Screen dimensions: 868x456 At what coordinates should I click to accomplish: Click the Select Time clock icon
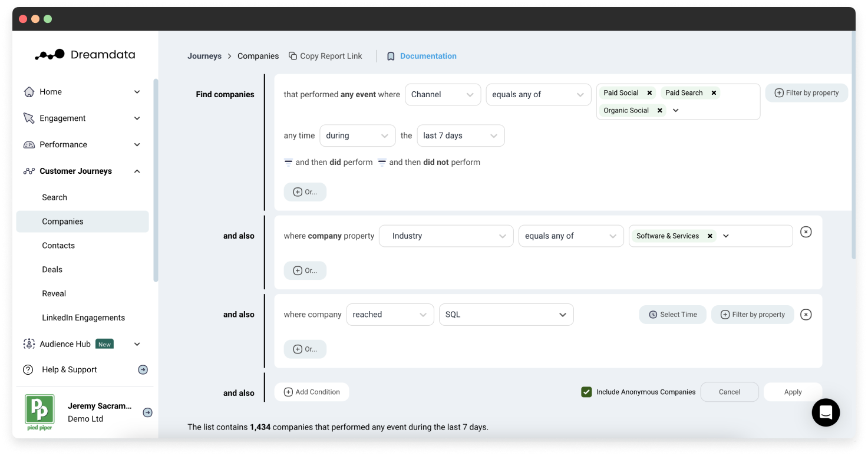click(x=652, y=314)
